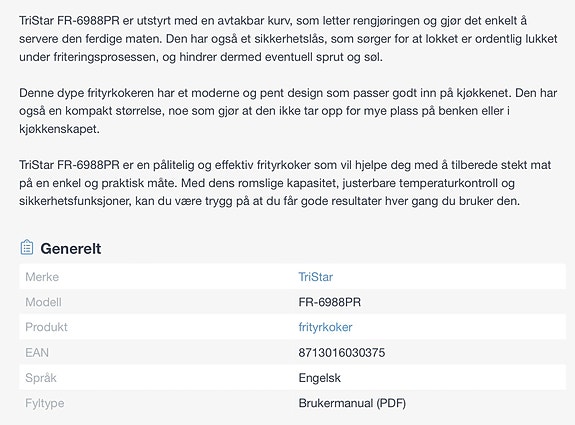Click the paragraph starting with pålitelig og effektiv
The width and height of the screenshot is (575, 425).
tap(285, 183)
